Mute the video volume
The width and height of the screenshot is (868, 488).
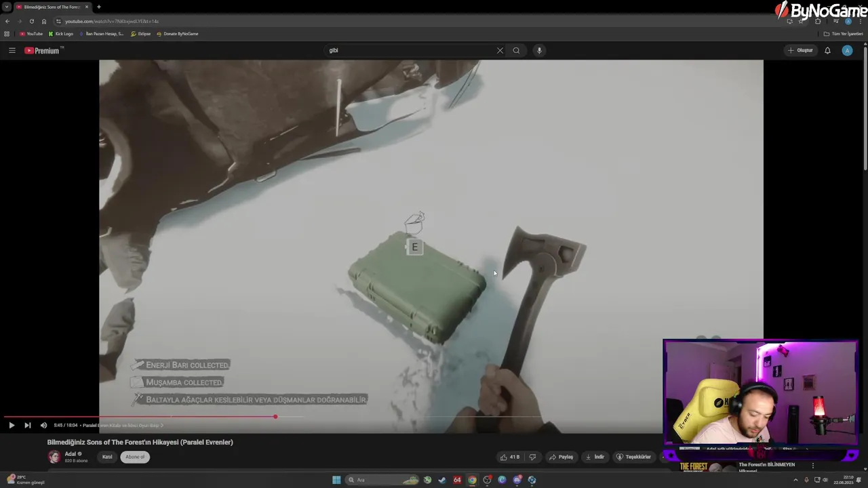(43, 426)
